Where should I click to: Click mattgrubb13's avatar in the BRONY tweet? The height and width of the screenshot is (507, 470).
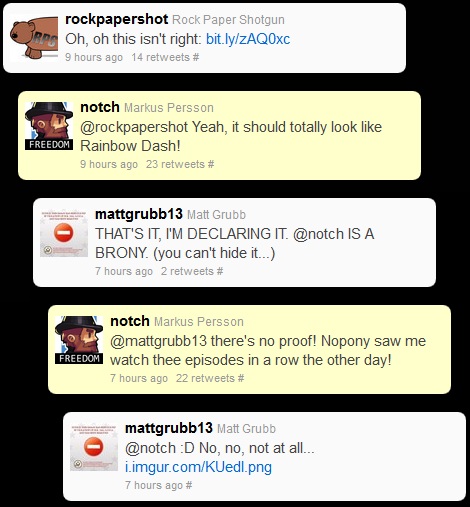[64, 233]
